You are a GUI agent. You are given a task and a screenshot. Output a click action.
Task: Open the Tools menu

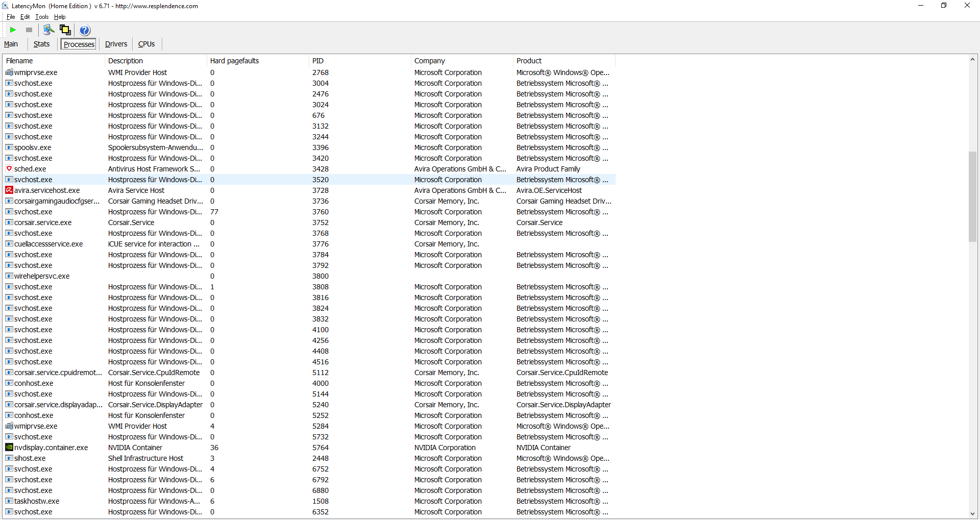(42, 17)
